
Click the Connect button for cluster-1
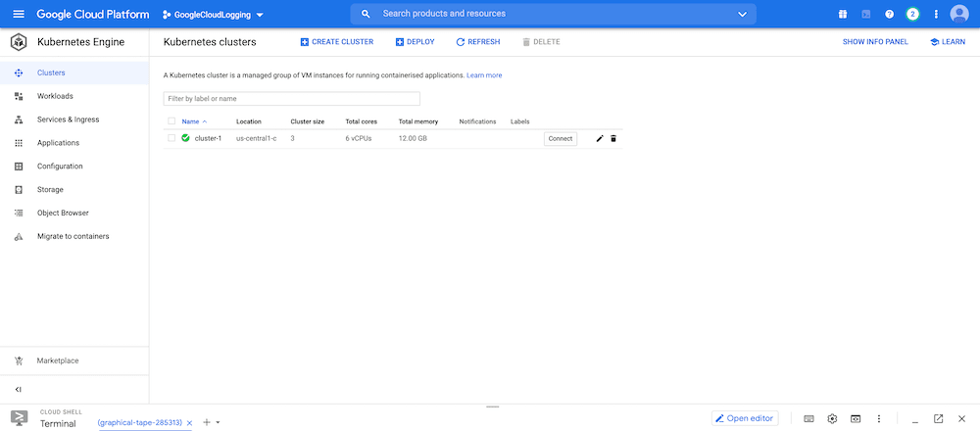[561, 139]
